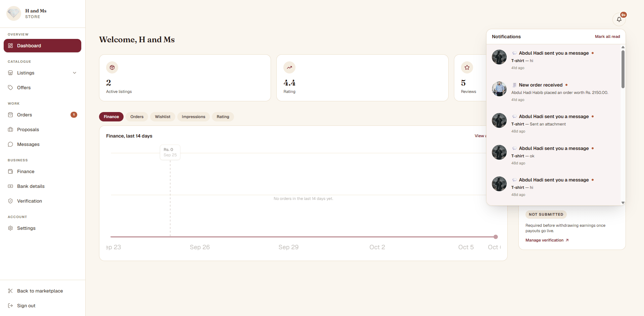Click the Orders count badge
The image size is (644, 316).
pyautogui.click(x=74, y=115)
